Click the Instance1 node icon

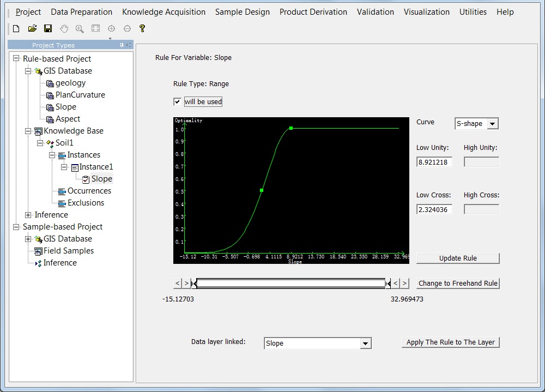pyautogui.click(x=74, y=168)
